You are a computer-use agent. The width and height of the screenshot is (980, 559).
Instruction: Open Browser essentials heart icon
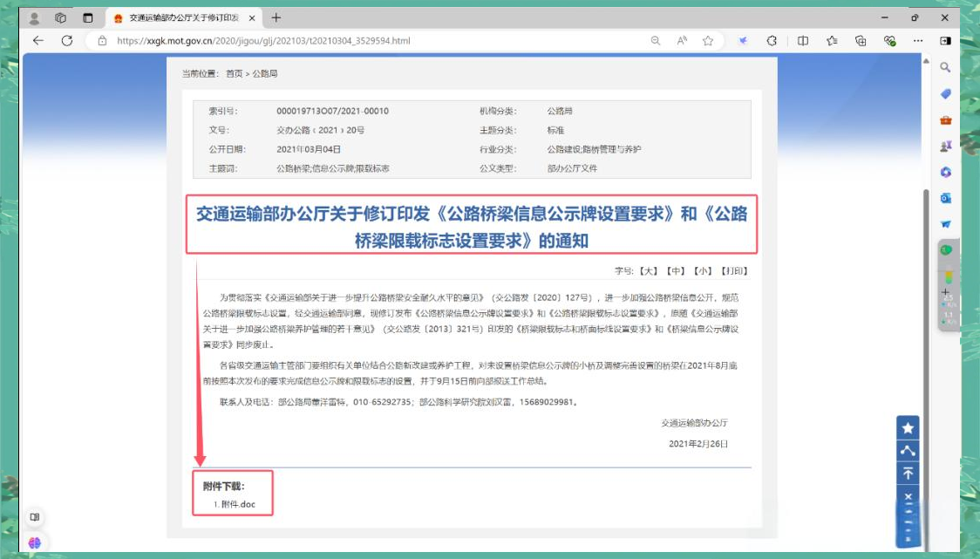(890, 41)
